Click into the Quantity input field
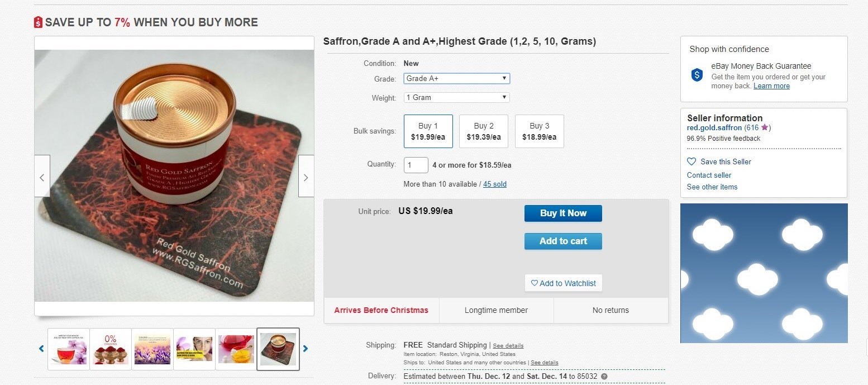Image resolution: width=868 pixels, height=385 pixels. point(416,165)
